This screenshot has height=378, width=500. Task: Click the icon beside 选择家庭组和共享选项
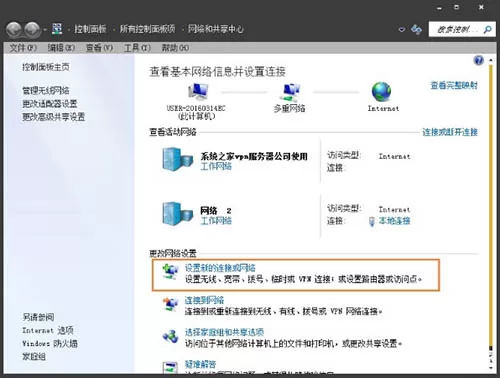(x=170, y=337)
